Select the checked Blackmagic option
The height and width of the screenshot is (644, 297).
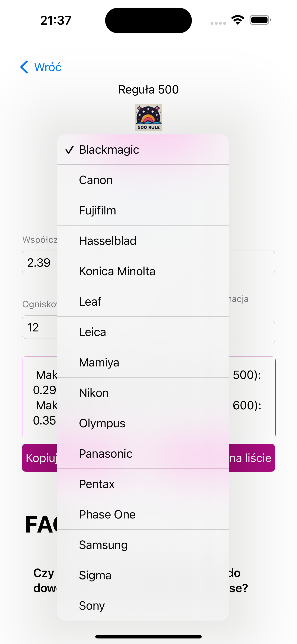coord(143,149)
